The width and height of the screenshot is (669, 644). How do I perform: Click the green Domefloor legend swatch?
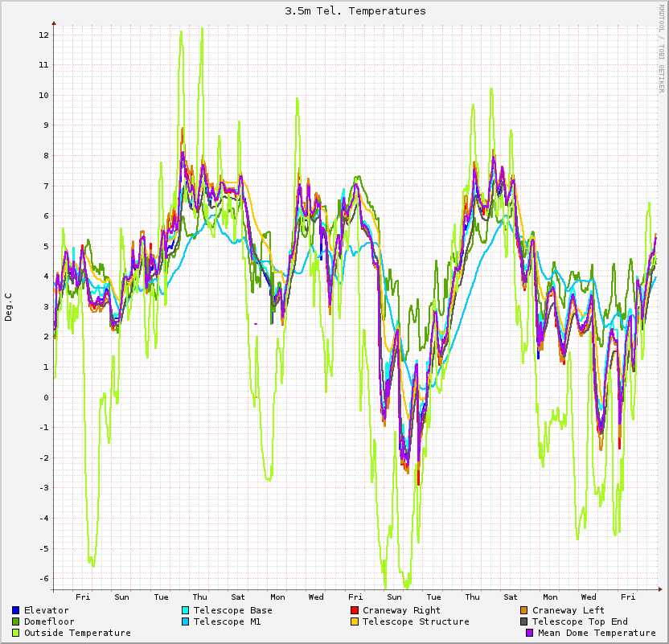[x=16, y=621]
